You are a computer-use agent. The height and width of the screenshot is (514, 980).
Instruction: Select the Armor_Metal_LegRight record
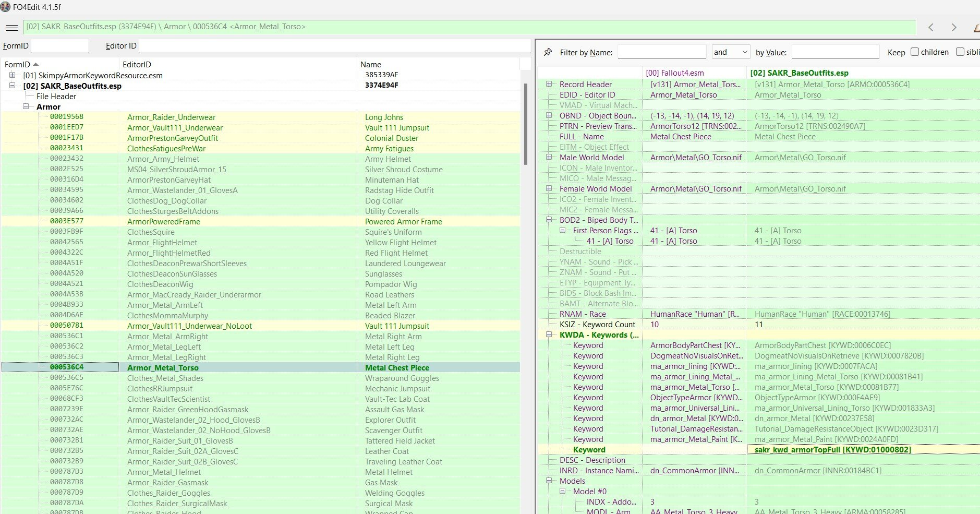click(x=167, y=357)
